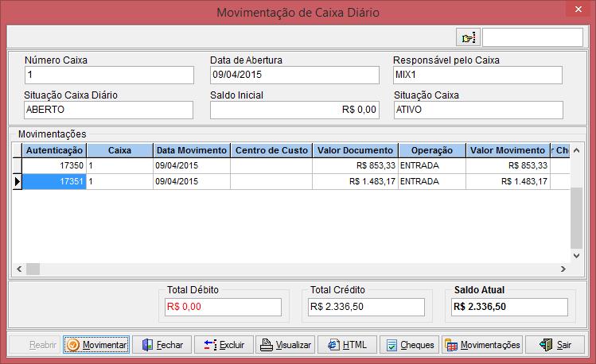The height and width of the screenshot is (364, 596).
Task: Open the Movimentações report button
Action: (482, 345)
